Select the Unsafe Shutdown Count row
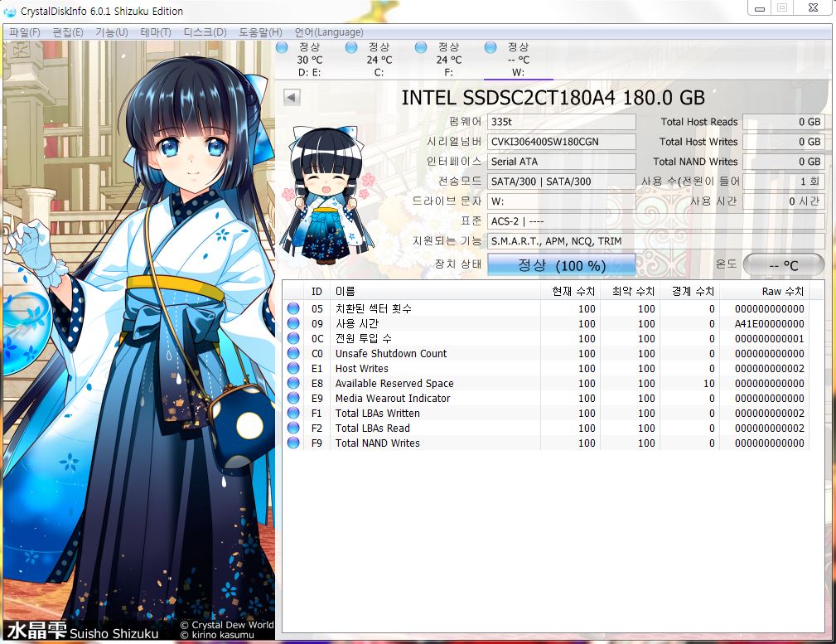 (x=546, y=353)
